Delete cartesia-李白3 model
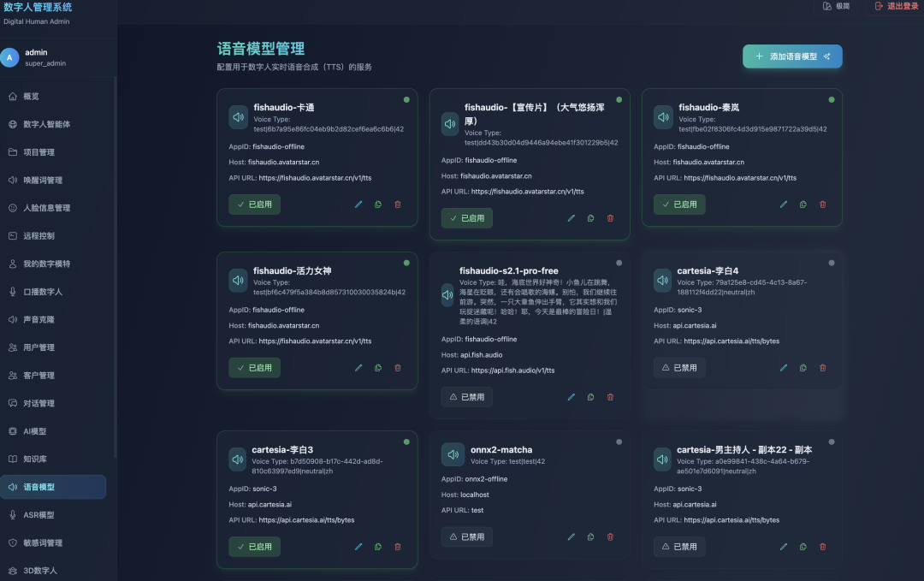The height and width of the screenshot is (581, 924). click(398, 547)
